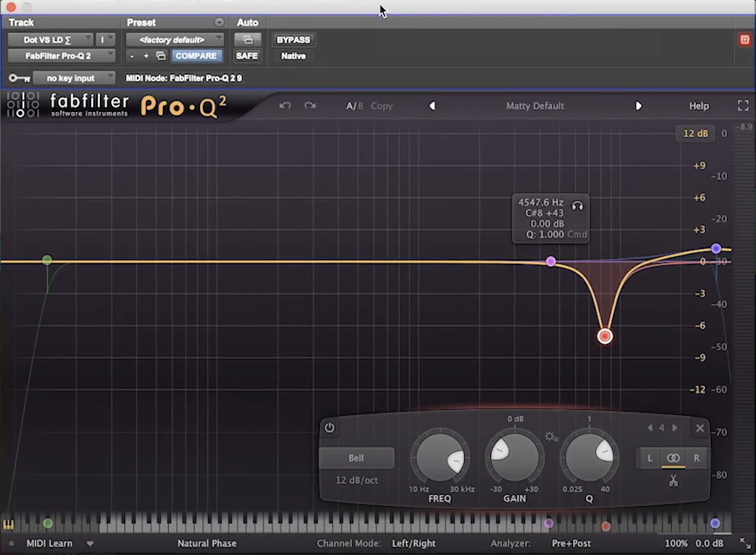
Task: Enable full screen mode icon
Action: (x=743, y=106)
